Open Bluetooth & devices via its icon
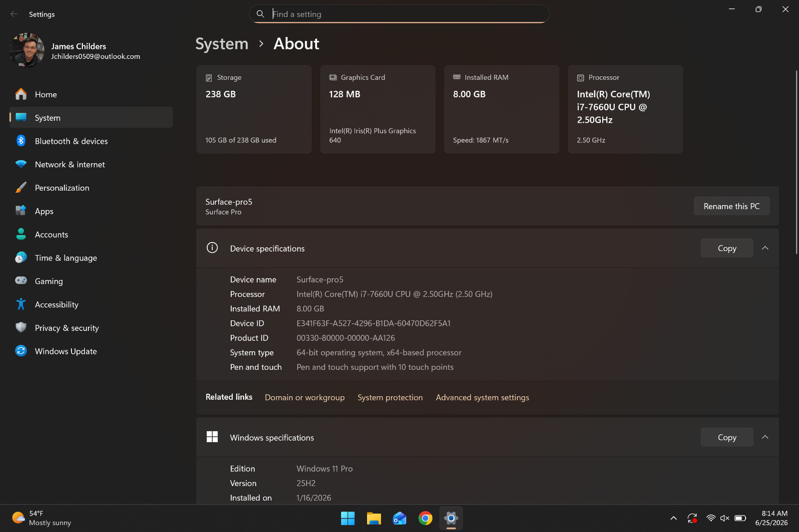 [x=21, y=141]
